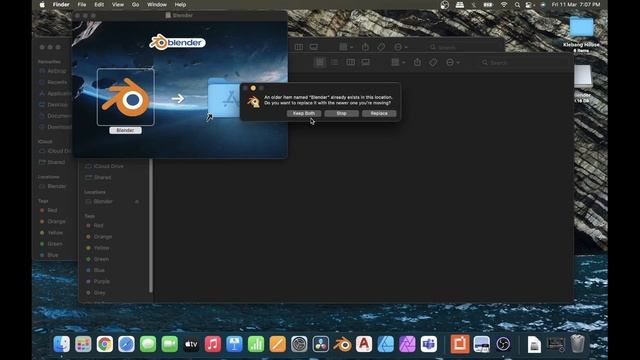Click the battery status icon
The width and height of the screenshot is (640, 360).
pos(488,5)
